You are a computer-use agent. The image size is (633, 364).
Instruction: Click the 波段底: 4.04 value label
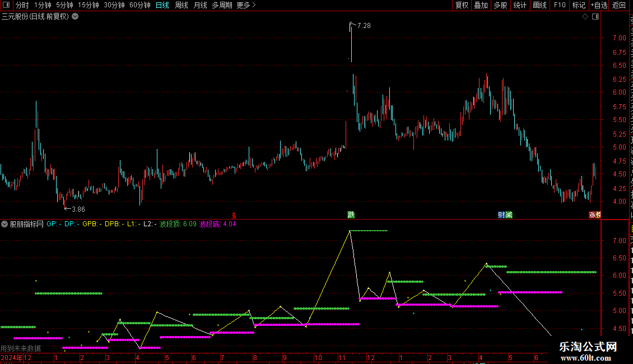click(x=217, y=224)
